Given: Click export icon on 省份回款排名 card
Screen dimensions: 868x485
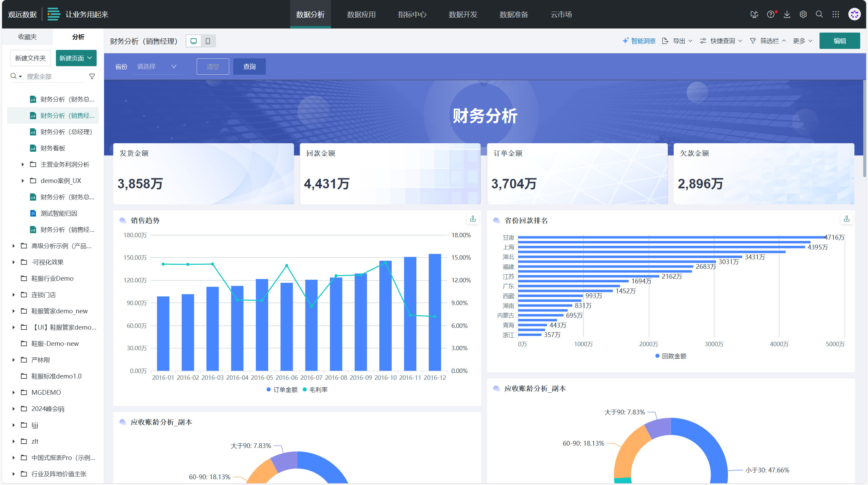Looking at the screenshot, I should coord(846,219).
